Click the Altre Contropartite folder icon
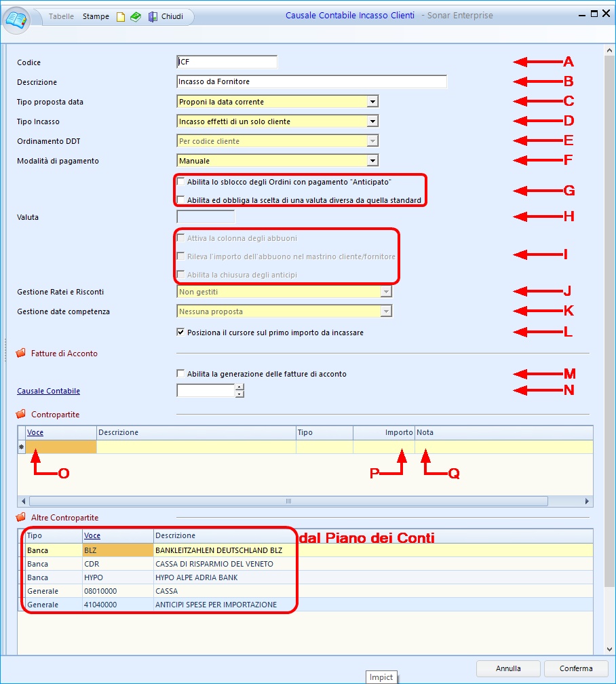Screen dimensions: 616x684 click(21, 518)
